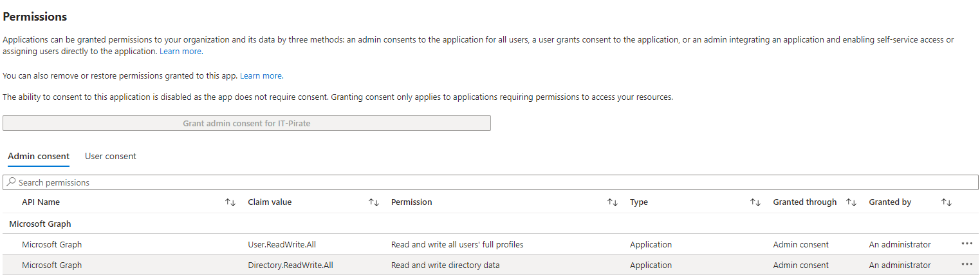This screenshot has width=980, height=279.
Task: Click Grant admin consent for IT-Pirate
Action: pos(246,123)
